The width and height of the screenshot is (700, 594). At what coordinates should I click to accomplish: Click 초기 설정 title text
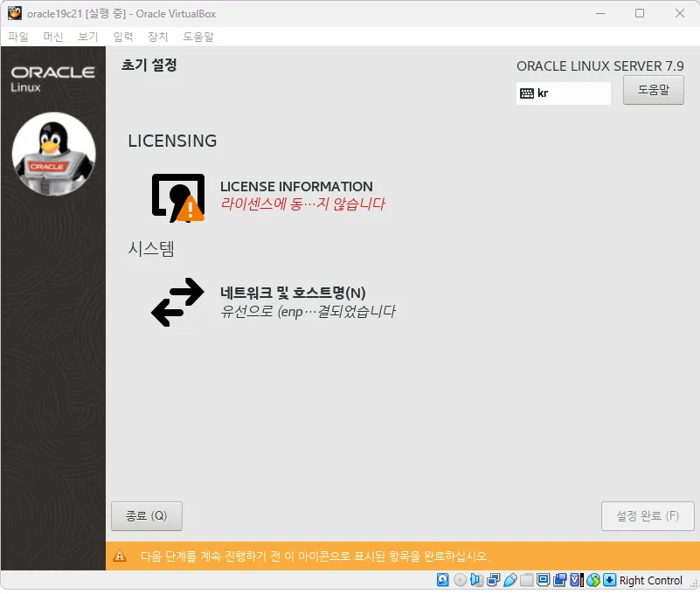click(x=149, y=66)
